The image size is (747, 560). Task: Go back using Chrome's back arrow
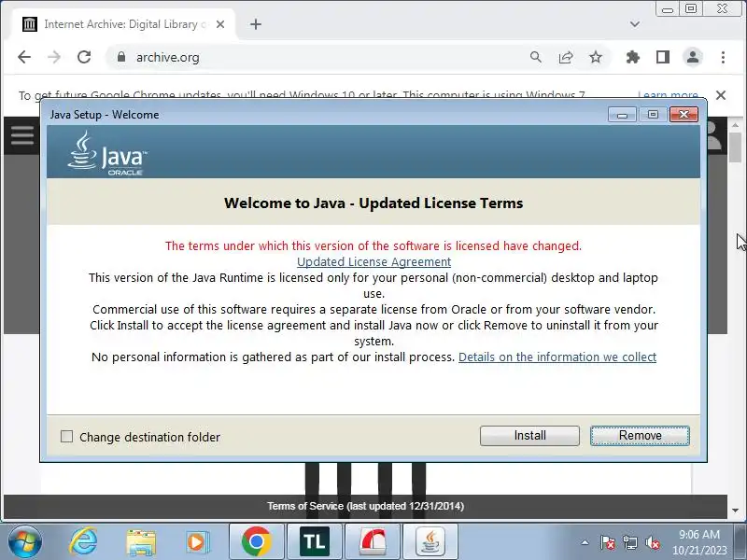(24, 57)
